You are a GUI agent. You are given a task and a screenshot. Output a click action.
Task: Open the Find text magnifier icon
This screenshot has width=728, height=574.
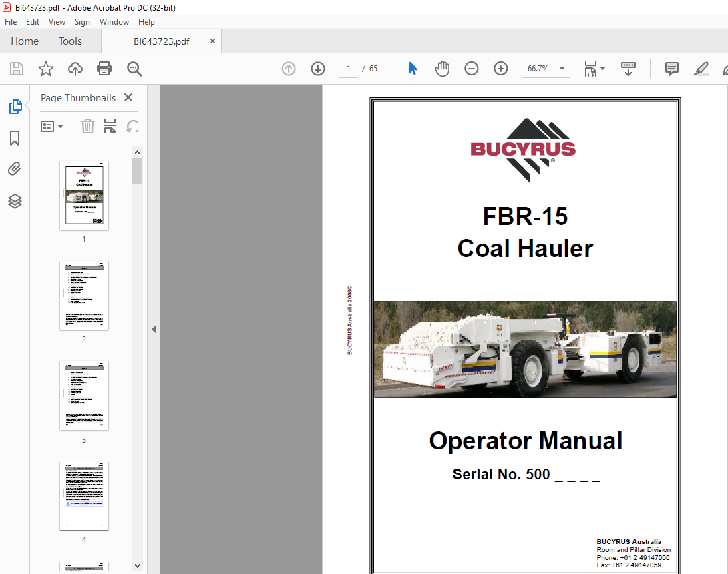pyautogui.click(x=134, y=69)
